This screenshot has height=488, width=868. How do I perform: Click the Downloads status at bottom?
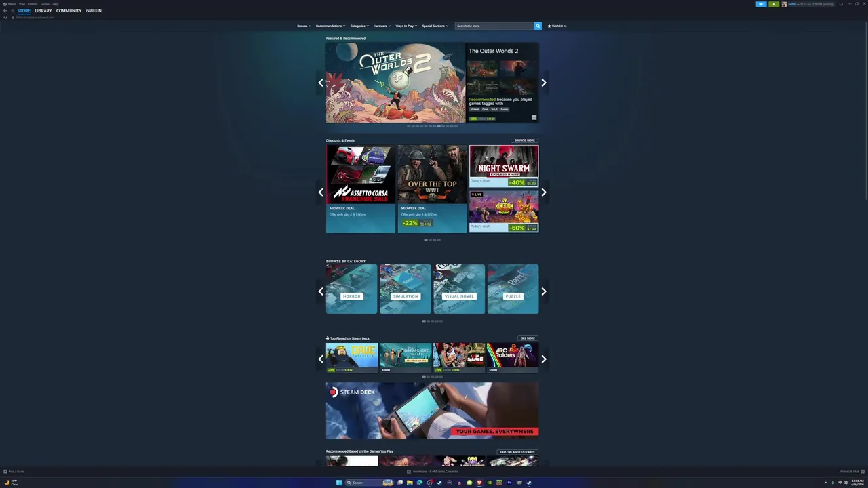(x=431, y=472)
